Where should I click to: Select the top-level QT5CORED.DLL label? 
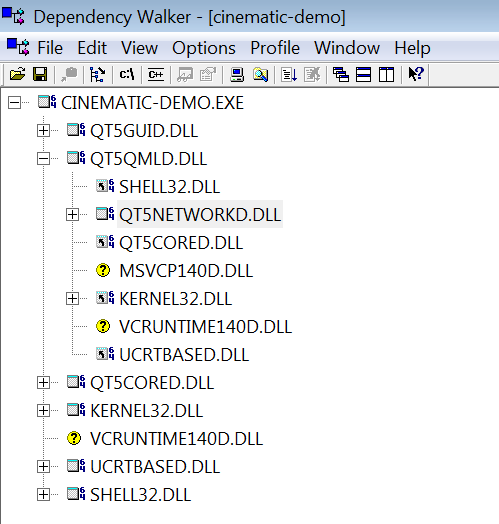[152, 383]
